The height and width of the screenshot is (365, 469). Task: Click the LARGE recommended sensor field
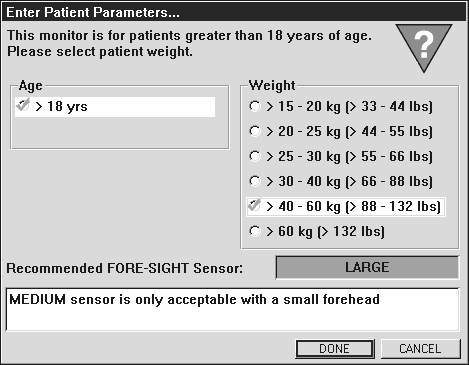click(x=367, y=267)
